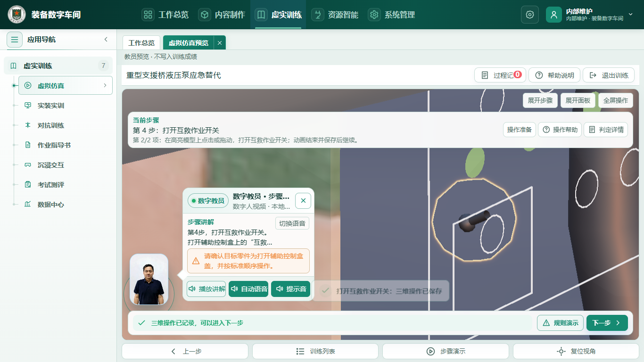Screen dimensions: 644x362
Task: Click the highlighted switch model in the 3D view
Action: 475,220
